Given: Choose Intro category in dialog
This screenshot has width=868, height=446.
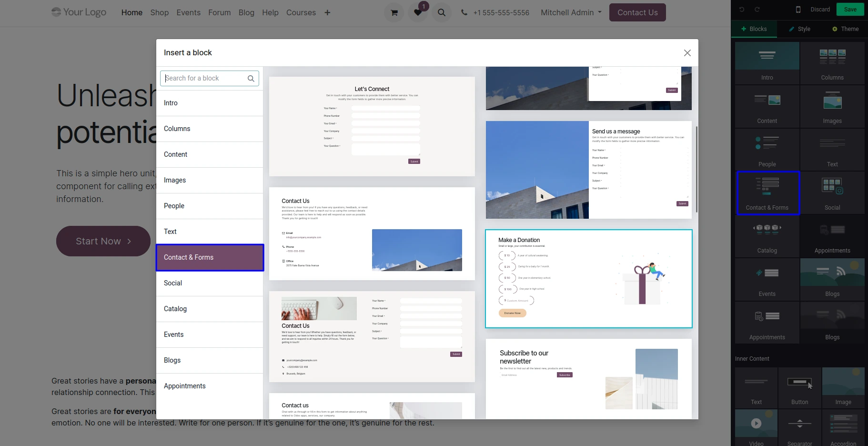Looking at the screenshot, I should [x=210, y=103].
